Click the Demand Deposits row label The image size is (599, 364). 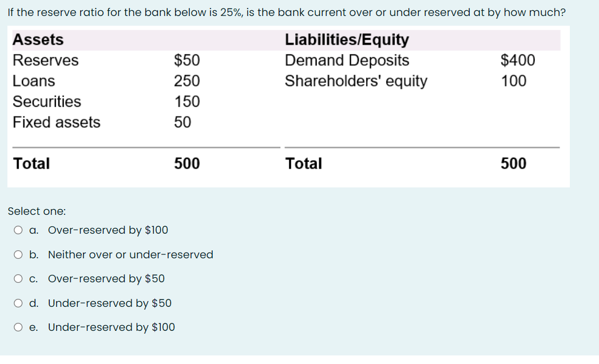[347, 60]
